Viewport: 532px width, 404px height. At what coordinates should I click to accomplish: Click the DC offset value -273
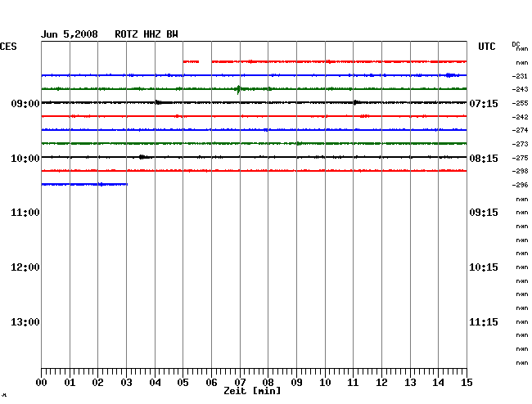tap(520, 144)
